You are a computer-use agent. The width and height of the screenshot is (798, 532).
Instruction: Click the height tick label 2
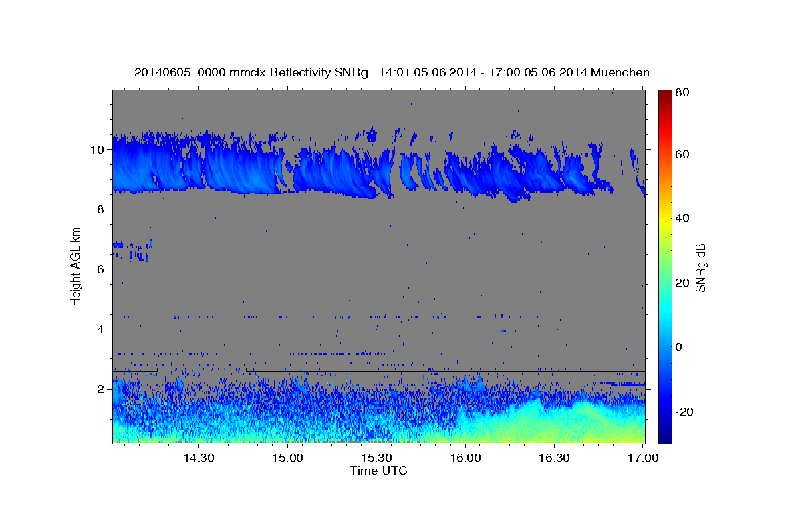[x=102, y=388]
